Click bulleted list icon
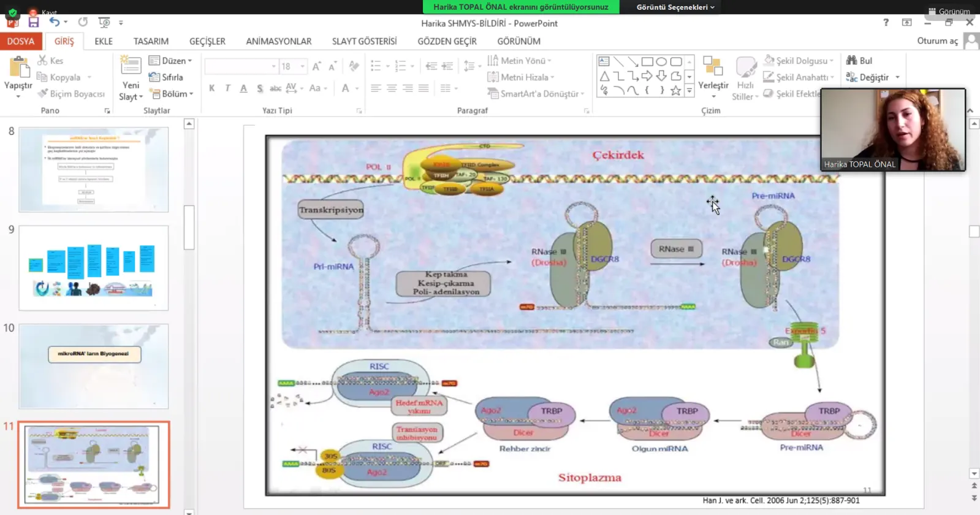 [376, 66]
